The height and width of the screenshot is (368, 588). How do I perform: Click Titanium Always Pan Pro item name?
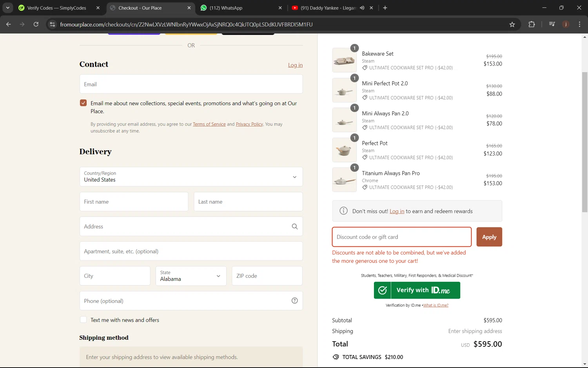pos(390,173)
